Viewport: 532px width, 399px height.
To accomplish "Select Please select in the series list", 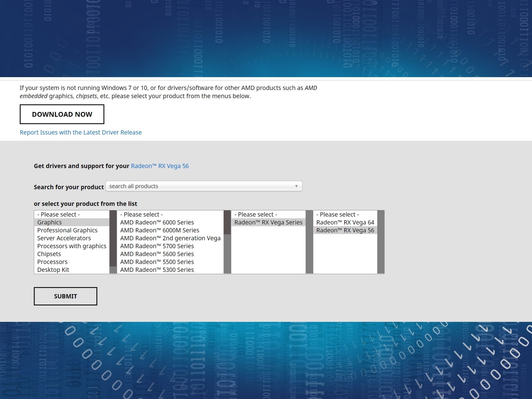I will pyautogui.click(x=171, y=214).
